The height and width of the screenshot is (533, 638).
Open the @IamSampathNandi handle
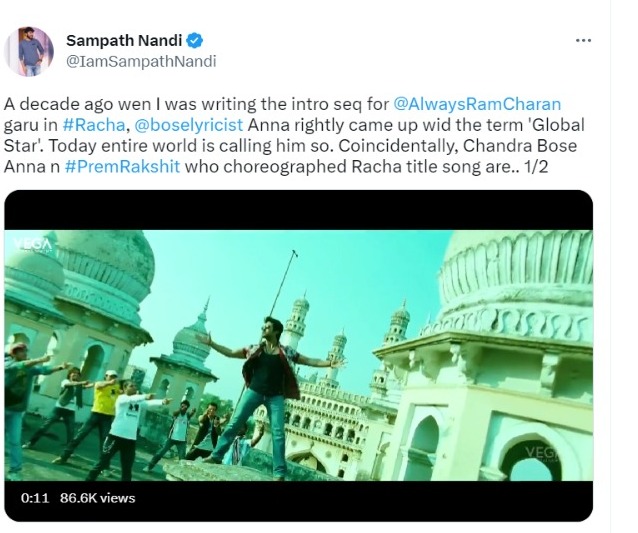pos(141,61)
